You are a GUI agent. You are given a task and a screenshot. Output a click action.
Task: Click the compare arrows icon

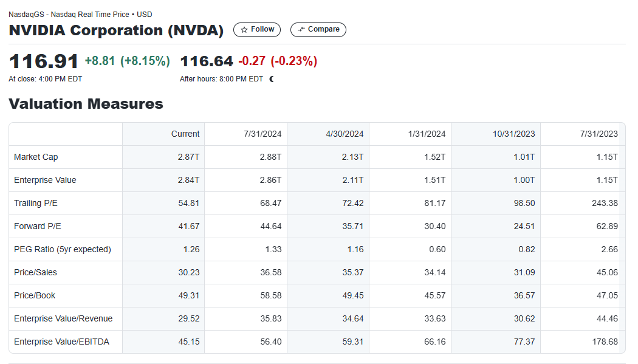click(x=301, y=29)
